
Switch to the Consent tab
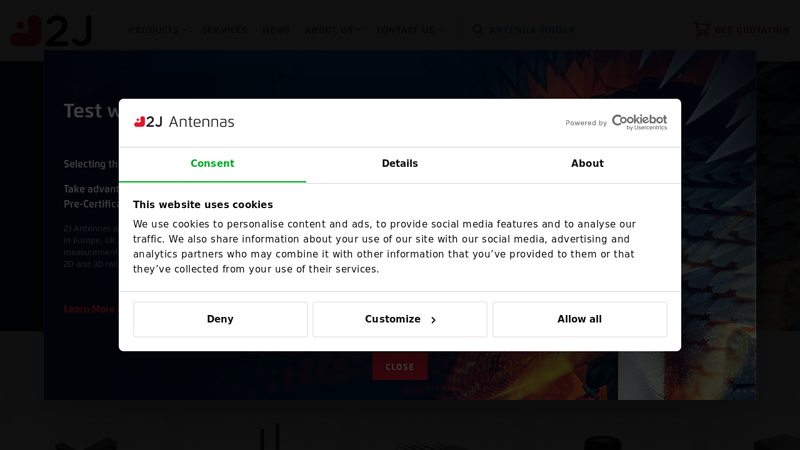click(212, 164)
